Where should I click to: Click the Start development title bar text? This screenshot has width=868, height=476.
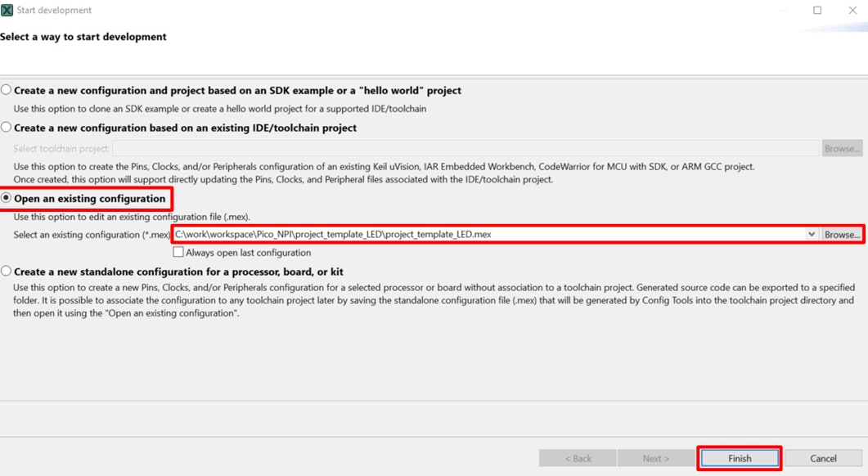tap(54, 11)
